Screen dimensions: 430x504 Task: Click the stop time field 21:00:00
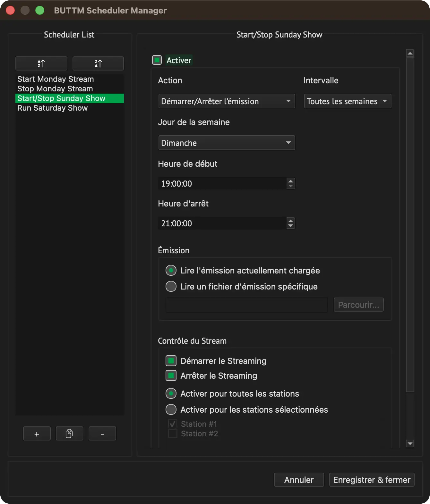222,223
